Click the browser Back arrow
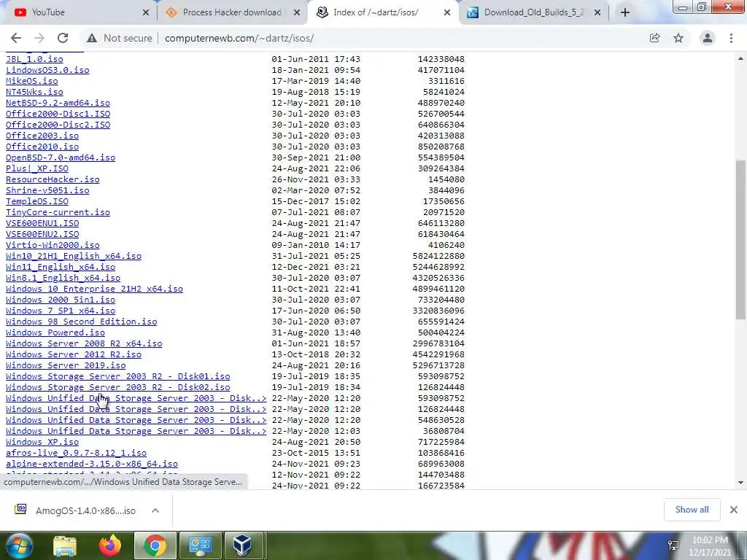Image resolution: width=747 pixels, height=560 pixels. (16, 38)
